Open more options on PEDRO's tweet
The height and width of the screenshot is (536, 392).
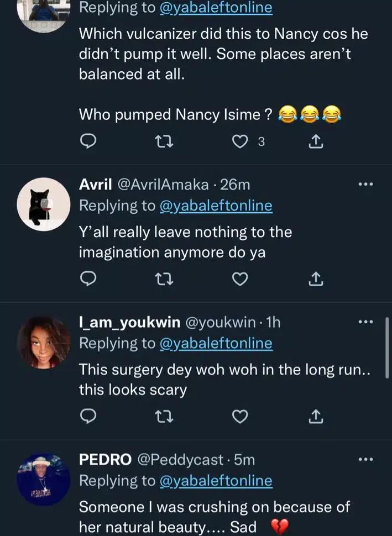coord(366,459)
